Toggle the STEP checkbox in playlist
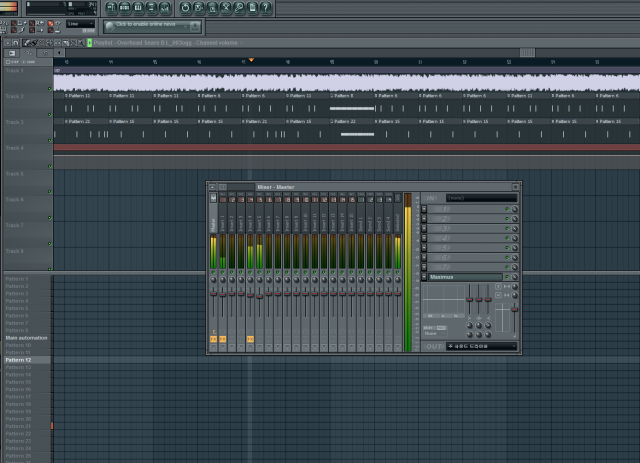The width and height of the screenshot is (640, 463). pos(8,62)
